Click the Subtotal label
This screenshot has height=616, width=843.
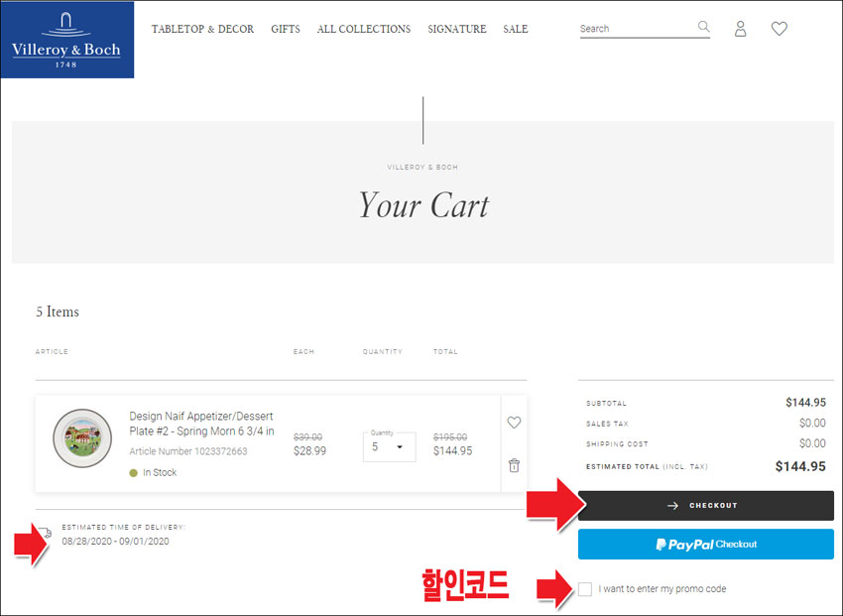point(606,403)
